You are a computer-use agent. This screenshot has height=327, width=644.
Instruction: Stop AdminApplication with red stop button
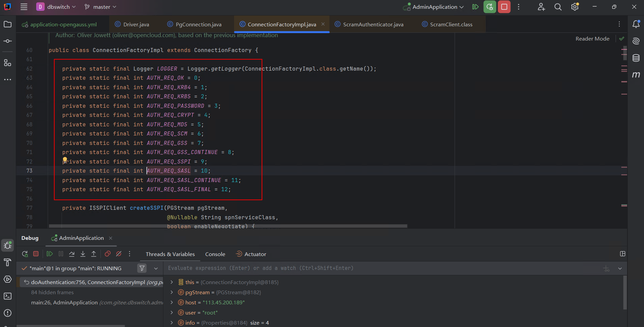click(504, 7)
